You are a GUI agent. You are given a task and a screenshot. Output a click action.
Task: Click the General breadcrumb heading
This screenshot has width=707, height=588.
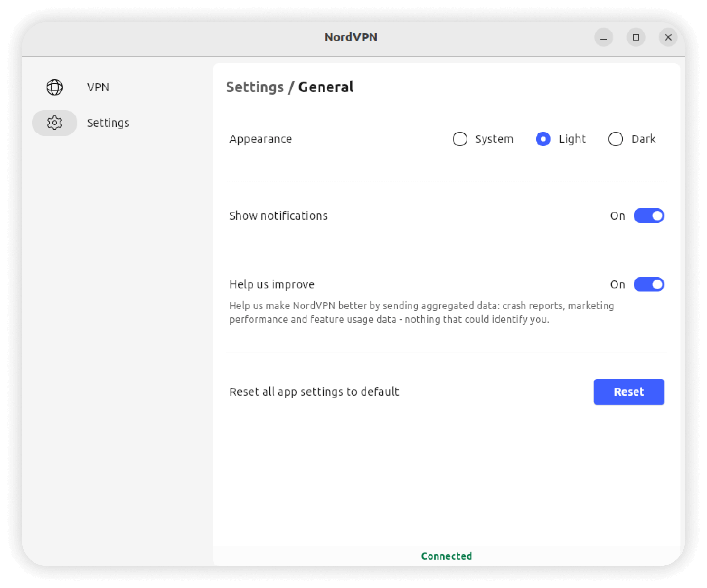click(325, 87)
